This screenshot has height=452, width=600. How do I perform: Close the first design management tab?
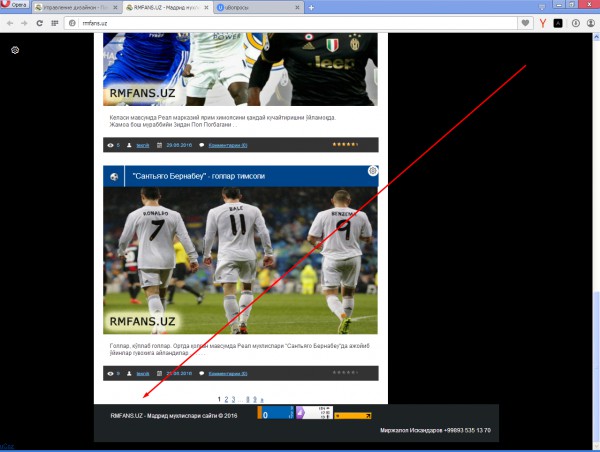(115, 8)
